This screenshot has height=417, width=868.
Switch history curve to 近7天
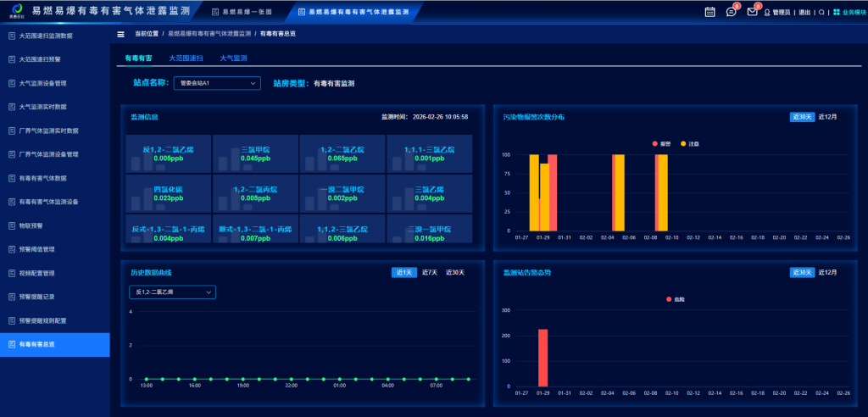[430, 272]
